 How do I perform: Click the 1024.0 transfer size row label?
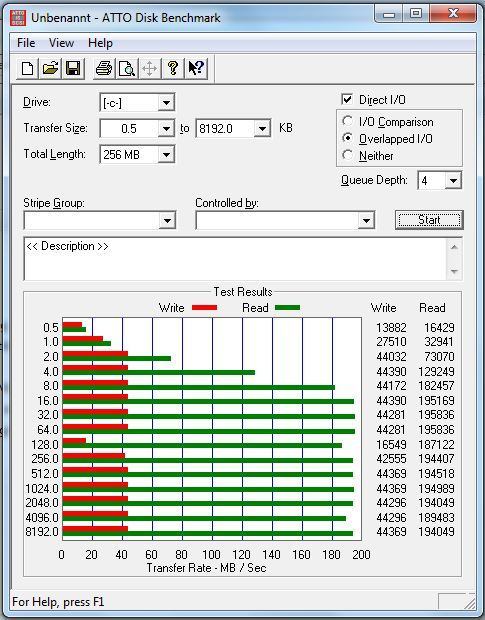click(42, 488)
